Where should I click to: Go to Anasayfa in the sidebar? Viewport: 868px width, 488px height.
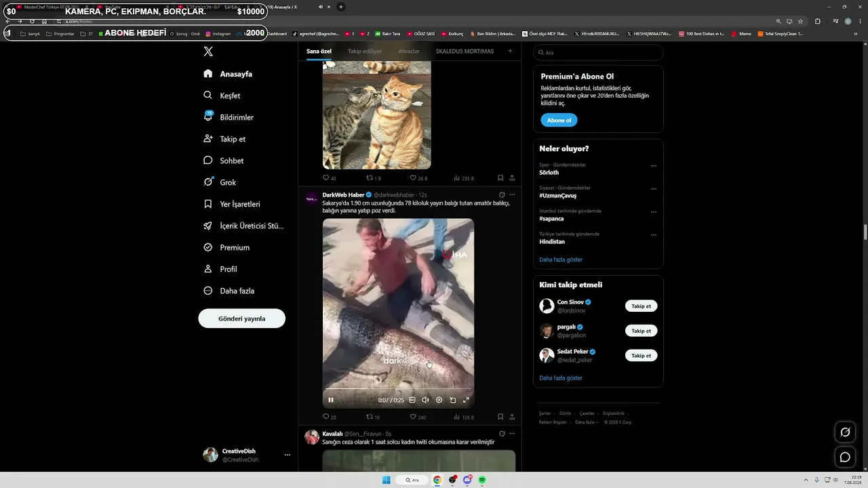(x=228, y=74)
